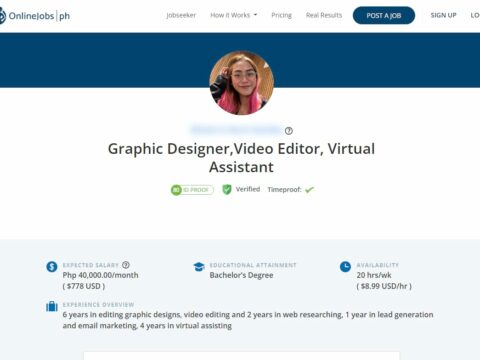Click the SIGN UP link
The height and width of the screenshot is (360, 480).
[443, 15]
